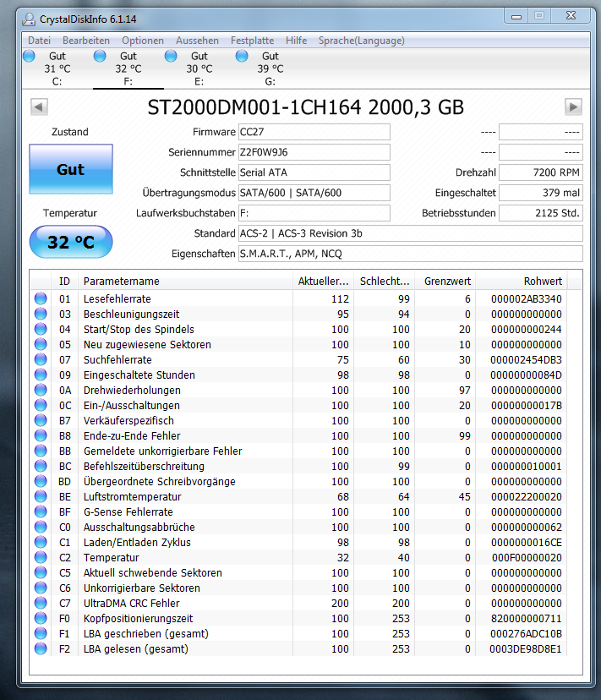Click blue status orb for drive F:
This screenshot has width=601, height=700.
coord(100,56)
